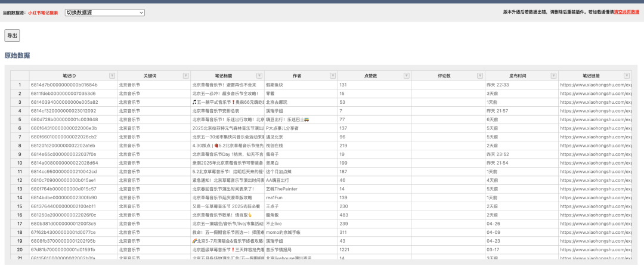The width and height of the screenshot is (644, 275).
Task: Click likes cell showing 219
Action: point(374,146)
